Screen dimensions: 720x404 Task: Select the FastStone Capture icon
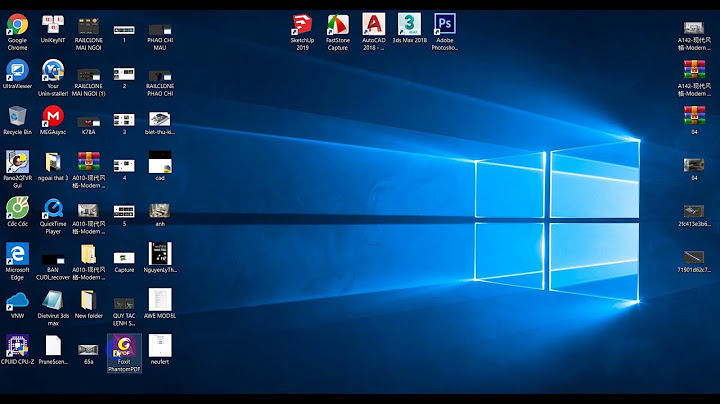tap(338, 24)
